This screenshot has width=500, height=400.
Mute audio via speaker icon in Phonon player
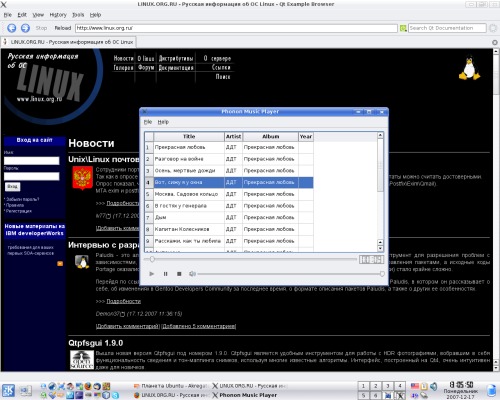coord(192,274)
